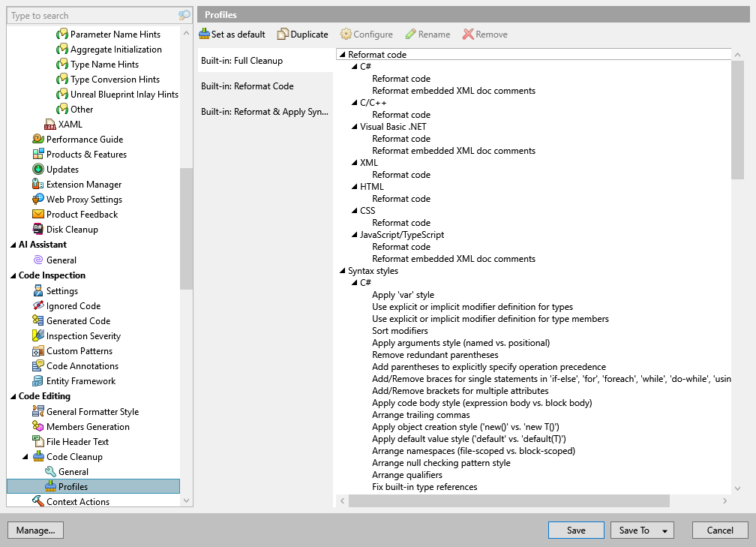The width and height of the screenshot is (756, 547).
Task: Collapse the Code Inspection section
Action: (13, 275)
